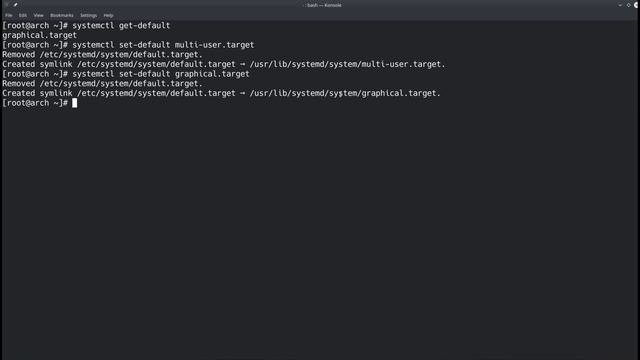Open the Edit menu
Image resolution: width=640 pixels, height=360 pixels.
pyautogui.click(x=23, y=15)
